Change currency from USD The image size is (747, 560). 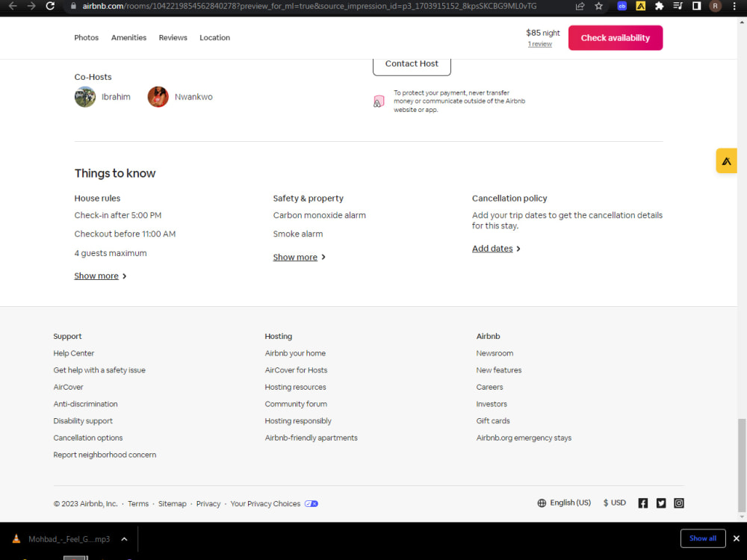[615, 503]
